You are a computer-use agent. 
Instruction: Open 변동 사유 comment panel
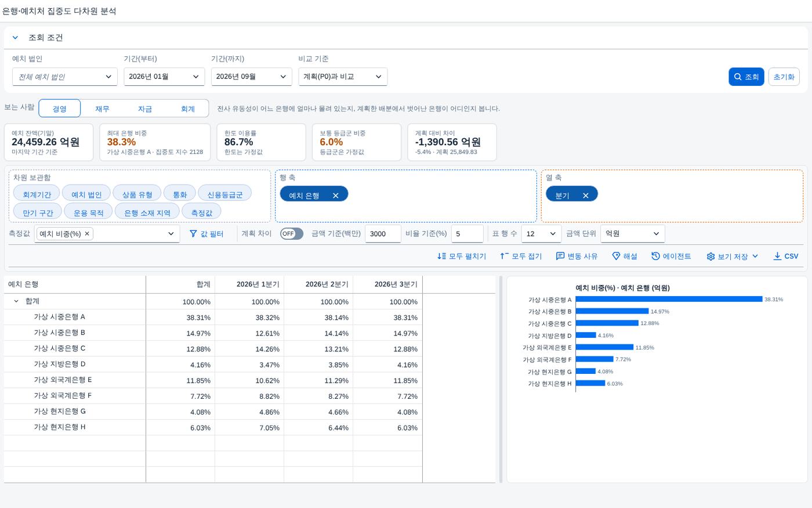coord(577,256)
